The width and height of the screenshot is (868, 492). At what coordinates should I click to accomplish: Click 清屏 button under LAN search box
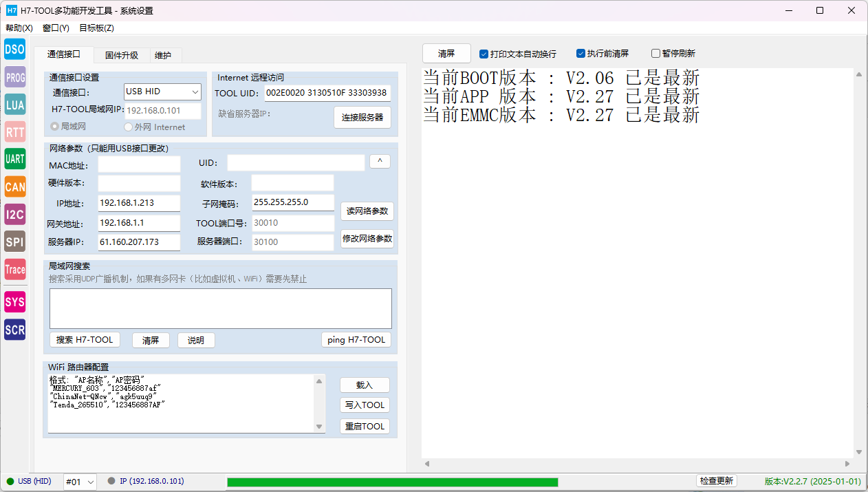point(151,341)
